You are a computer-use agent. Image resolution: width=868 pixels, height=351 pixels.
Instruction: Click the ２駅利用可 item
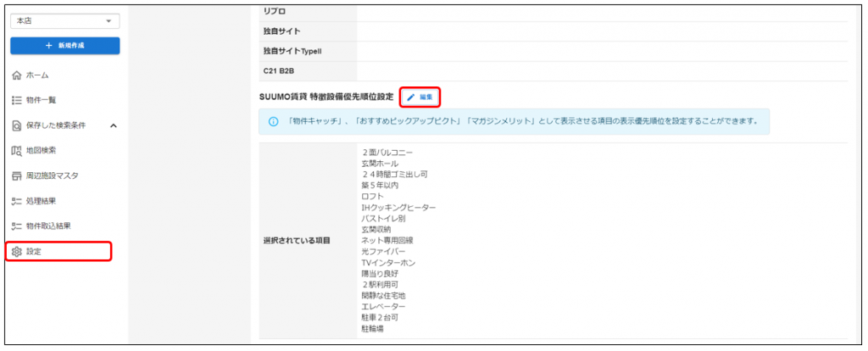(379, 285)
